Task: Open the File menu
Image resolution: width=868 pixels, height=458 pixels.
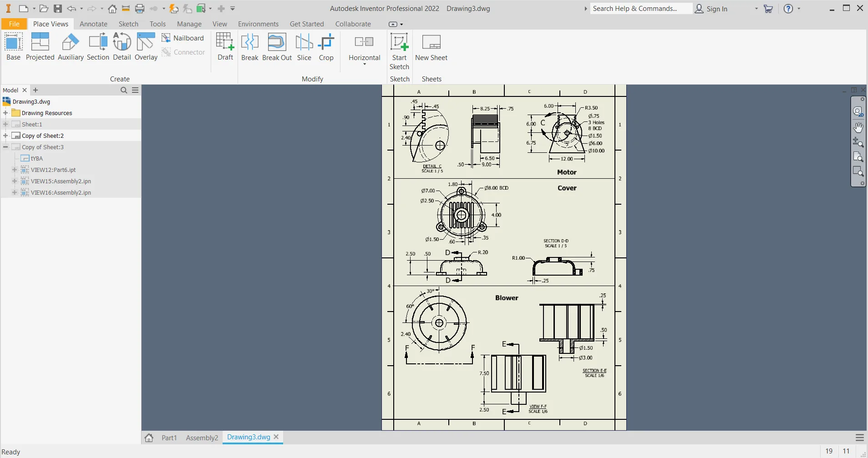Action: coord(14,24)
